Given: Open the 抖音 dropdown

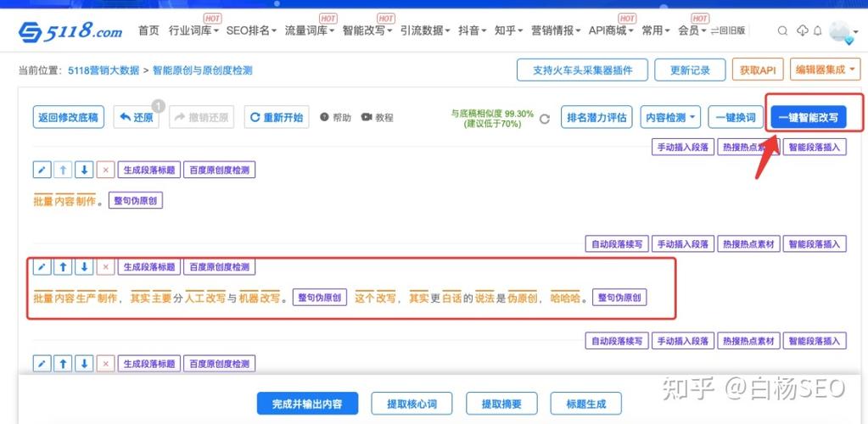Looking at the screenshot, I should tap(473, 31).
